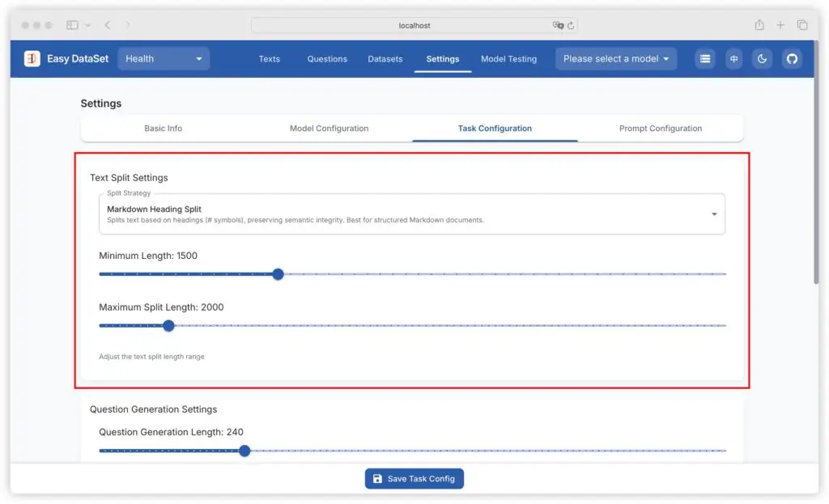
Task: Toggle the browser sidebar icon
Action: (71, 24)
